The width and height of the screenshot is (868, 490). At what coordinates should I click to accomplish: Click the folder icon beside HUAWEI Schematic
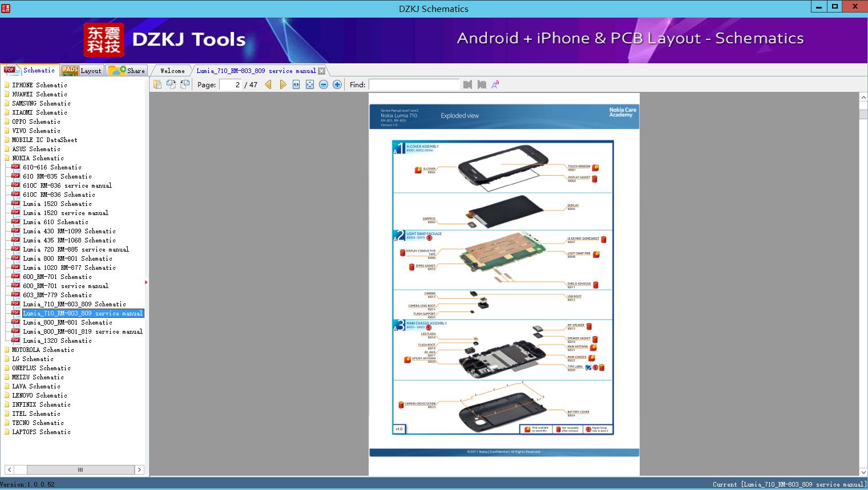tap(7, 94)
